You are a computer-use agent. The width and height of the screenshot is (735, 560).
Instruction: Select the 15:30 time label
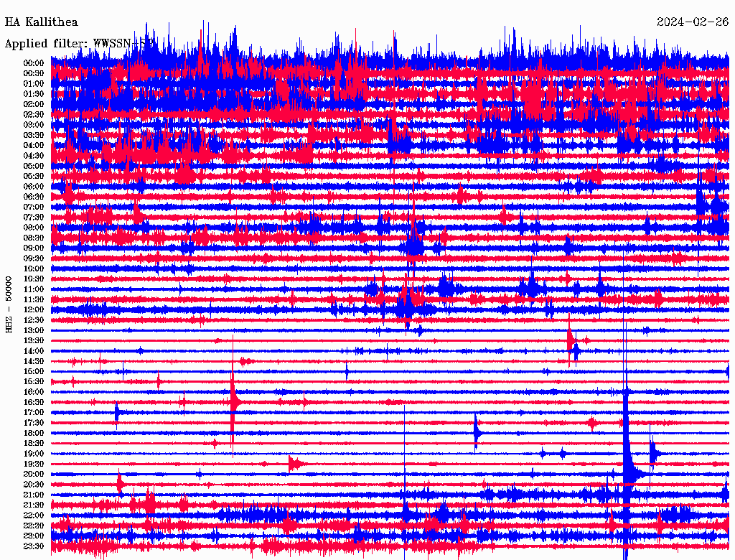(x=34, y=382)
